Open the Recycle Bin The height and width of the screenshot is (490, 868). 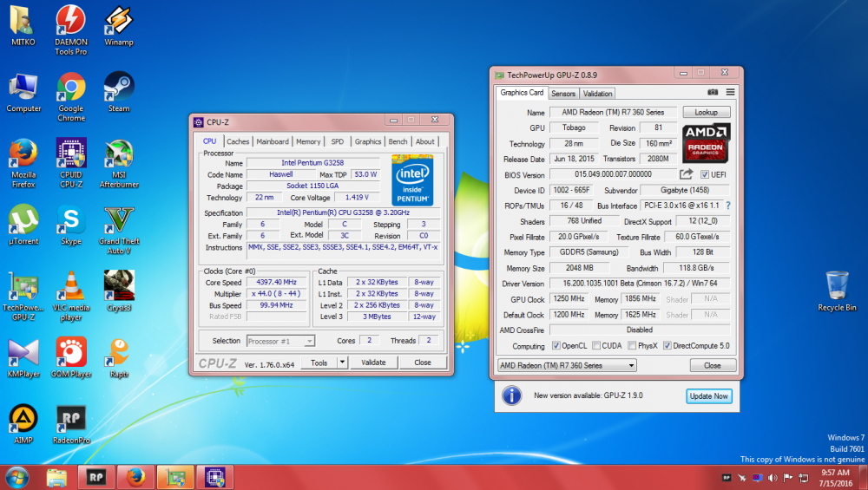click(x=837, y=291)
